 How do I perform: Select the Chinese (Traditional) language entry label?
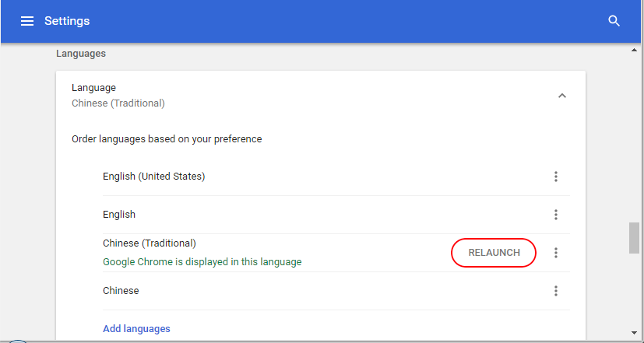[150, 243]
